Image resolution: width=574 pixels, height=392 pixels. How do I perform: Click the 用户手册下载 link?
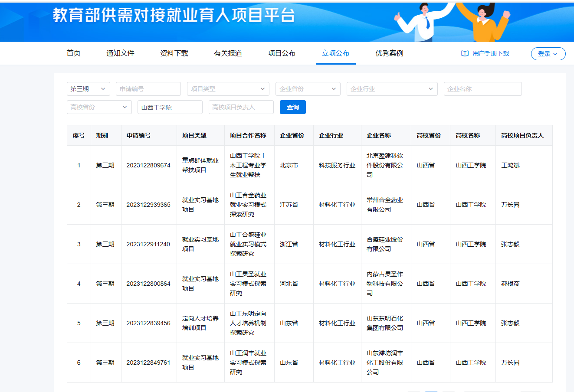pos(491,53)
